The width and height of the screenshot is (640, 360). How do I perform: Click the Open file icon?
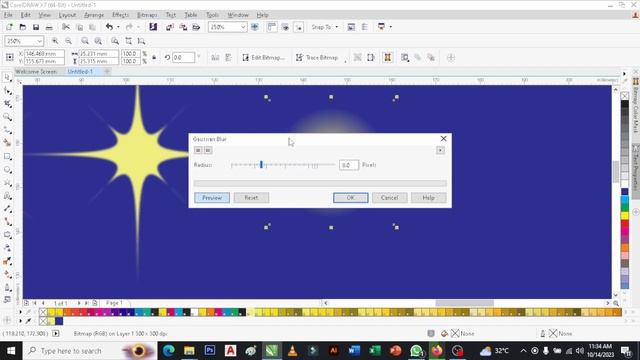click(x=22, y=27)
